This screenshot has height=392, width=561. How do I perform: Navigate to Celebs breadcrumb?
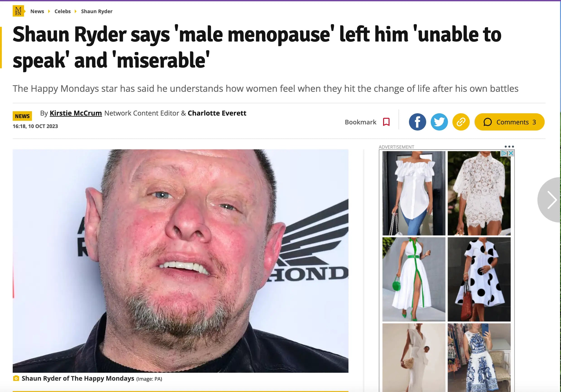(x=63, y=11)
